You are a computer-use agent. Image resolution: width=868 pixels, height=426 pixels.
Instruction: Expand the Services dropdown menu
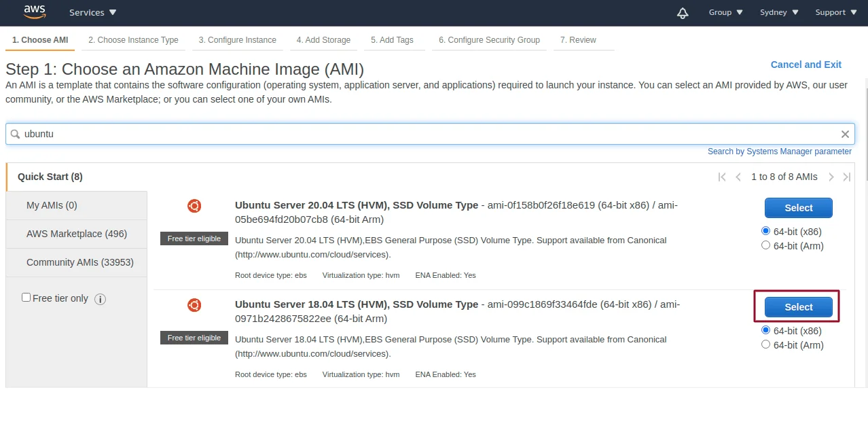click(x=92, y=12)
